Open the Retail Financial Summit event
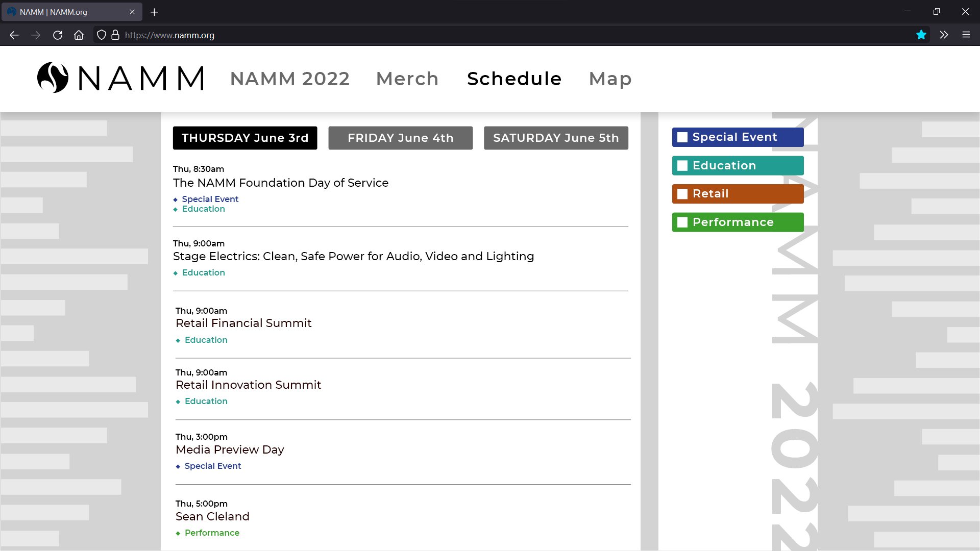980x551 pixels. (243, 323)
